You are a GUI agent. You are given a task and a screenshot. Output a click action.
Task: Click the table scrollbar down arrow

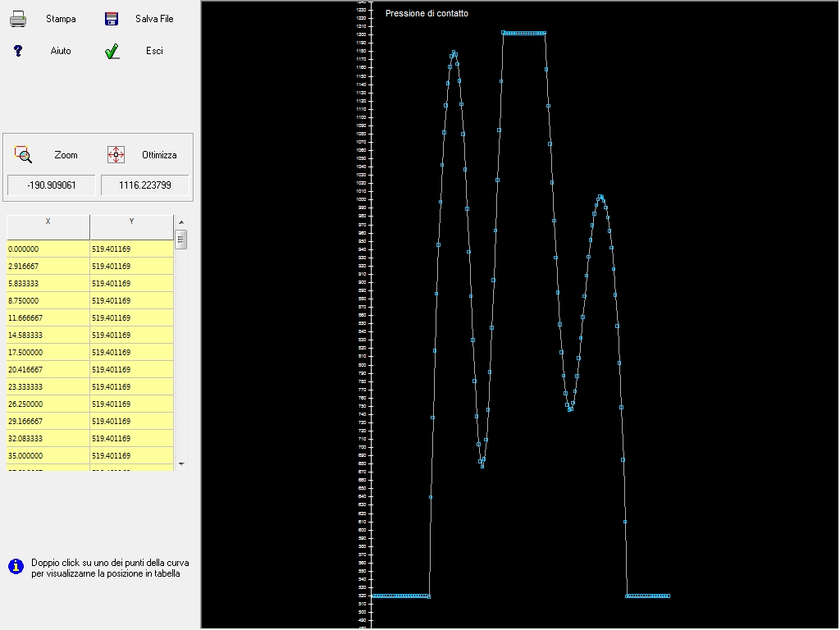[181, 464]
